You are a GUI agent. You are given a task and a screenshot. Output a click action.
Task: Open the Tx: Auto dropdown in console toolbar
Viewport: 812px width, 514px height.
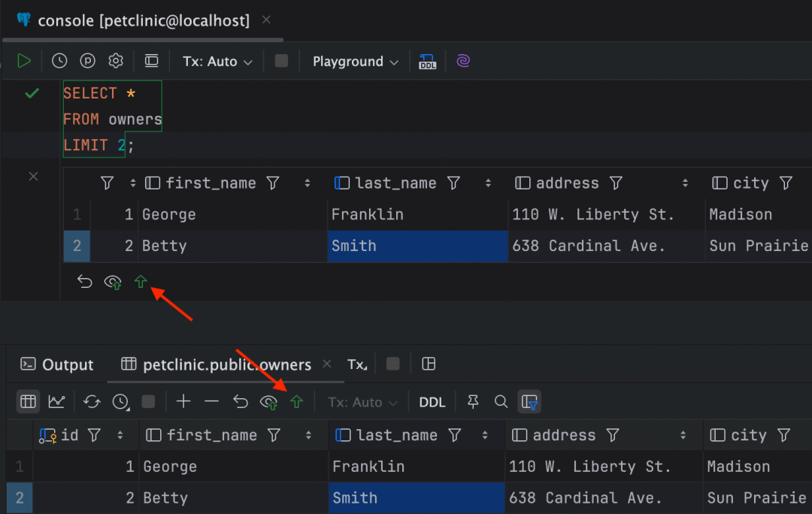(217, 62)
